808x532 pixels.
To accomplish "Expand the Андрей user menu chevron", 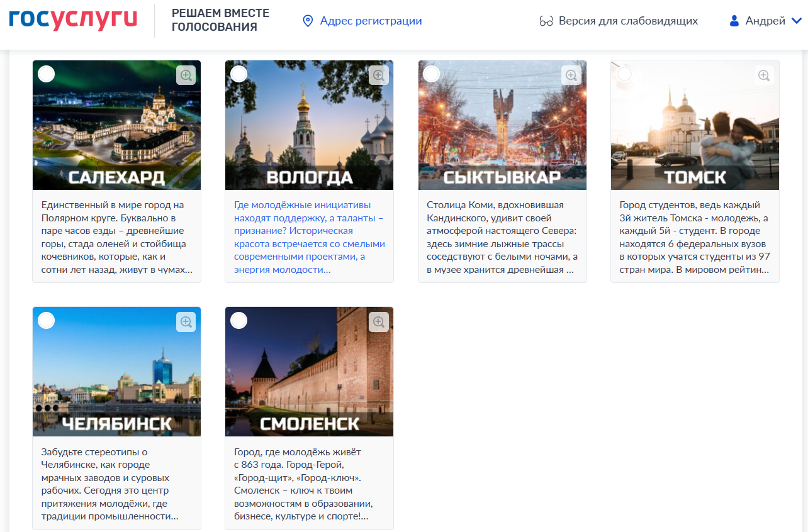I will pyautogui.click(x=796, y=21).
